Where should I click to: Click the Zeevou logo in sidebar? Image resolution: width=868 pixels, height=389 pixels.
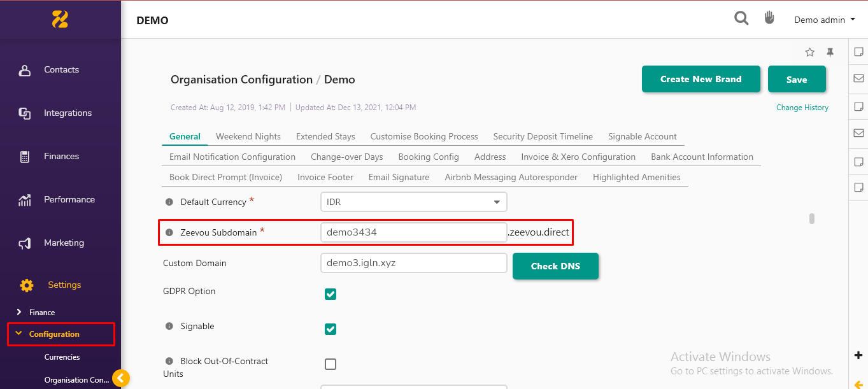[60, 19]
